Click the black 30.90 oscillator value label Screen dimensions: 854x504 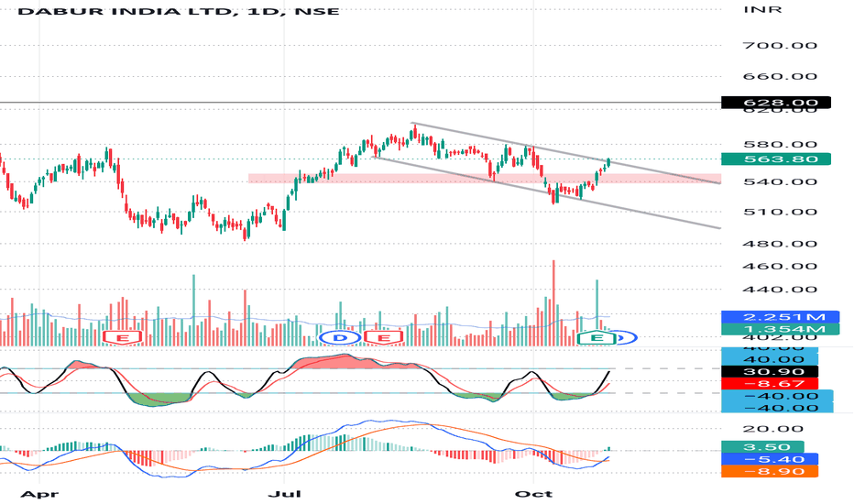tap(770, 372)
